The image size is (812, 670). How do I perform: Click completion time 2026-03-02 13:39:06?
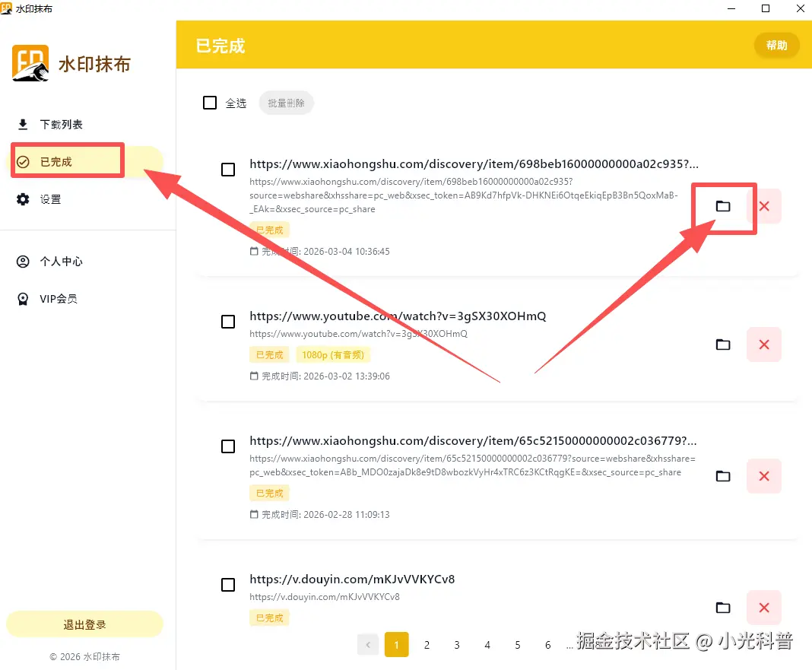(x=325, y=376)
